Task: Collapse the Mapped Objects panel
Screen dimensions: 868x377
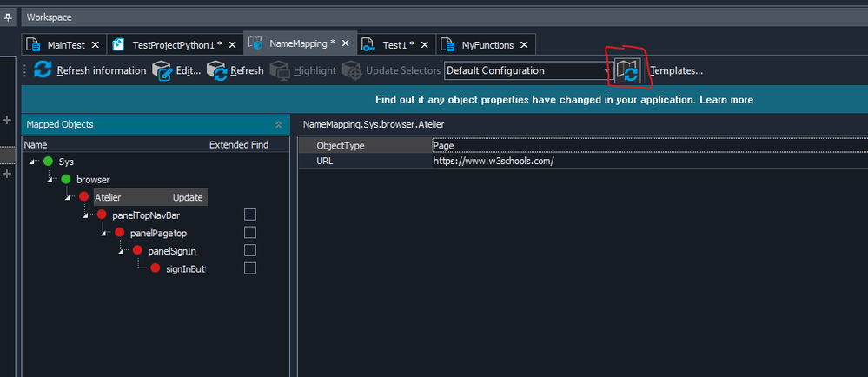Action: point(278,125)
